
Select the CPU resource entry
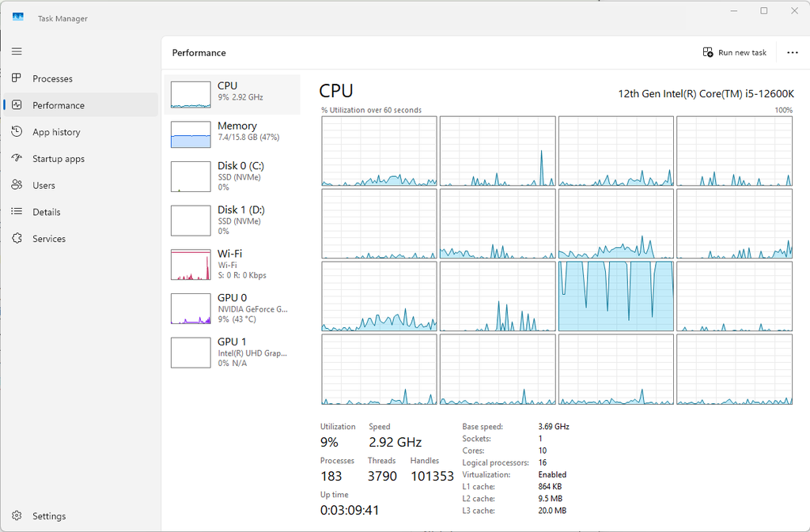click(232, 94)
